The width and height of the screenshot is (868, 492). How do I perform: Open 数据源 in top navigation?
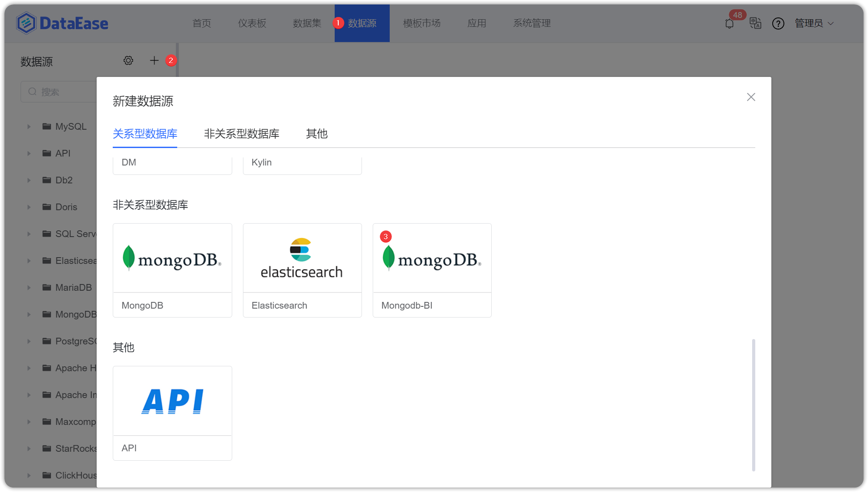(x=362, y=23)
